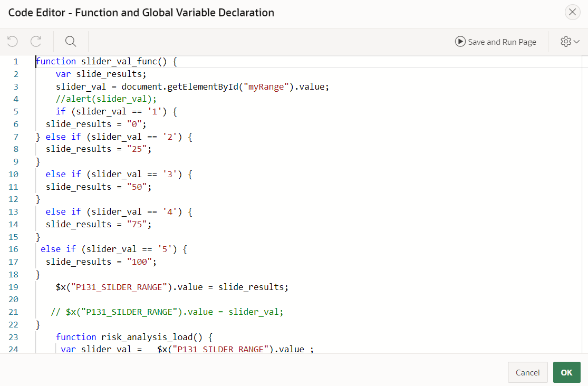This screenshot has width=588, height=386.
Task: Click line number 20 in gutter
Action: (x=14, y=300)
